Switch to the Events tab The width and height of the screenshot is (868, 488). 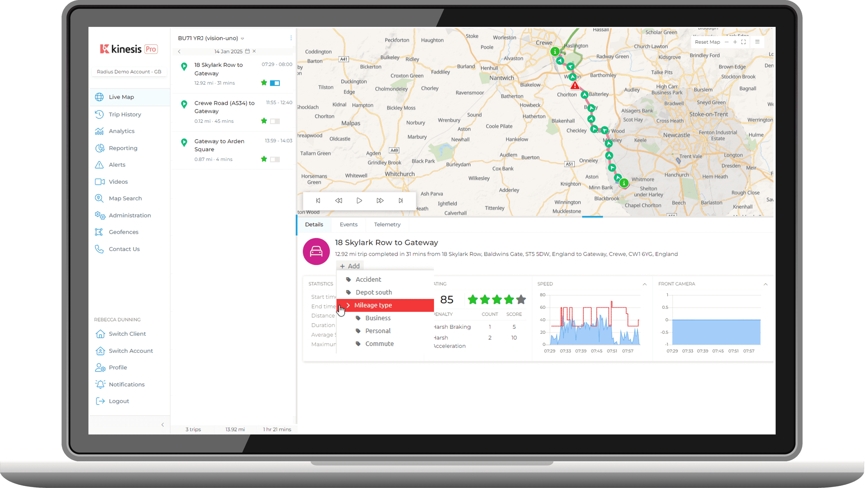click(x=349, y=225)
